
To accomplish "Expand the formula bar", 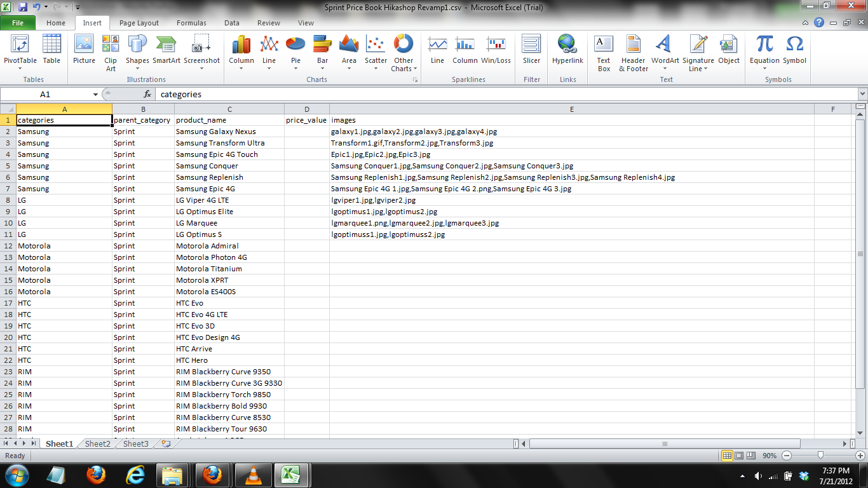I will click(862, 94).
